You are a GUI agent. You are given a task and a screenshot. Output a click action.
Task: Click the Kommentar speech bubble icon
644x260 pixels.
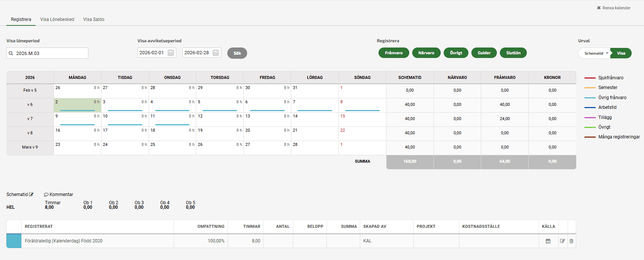click(46, 195)
